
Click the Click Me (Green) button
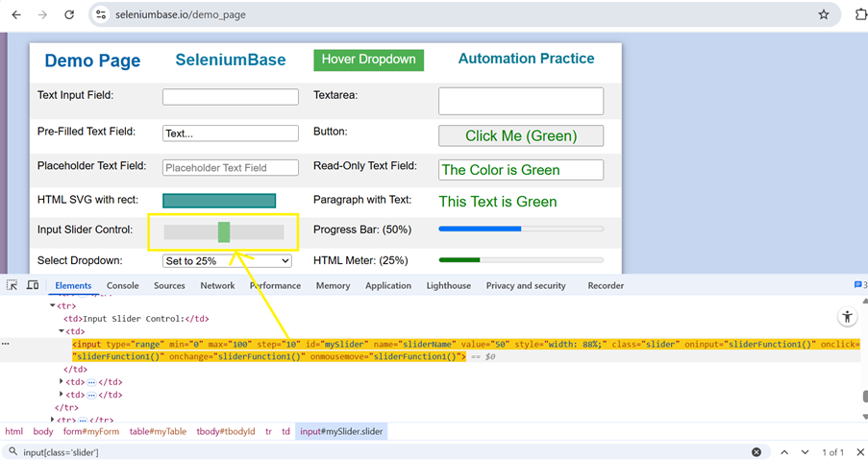(521, 135)
